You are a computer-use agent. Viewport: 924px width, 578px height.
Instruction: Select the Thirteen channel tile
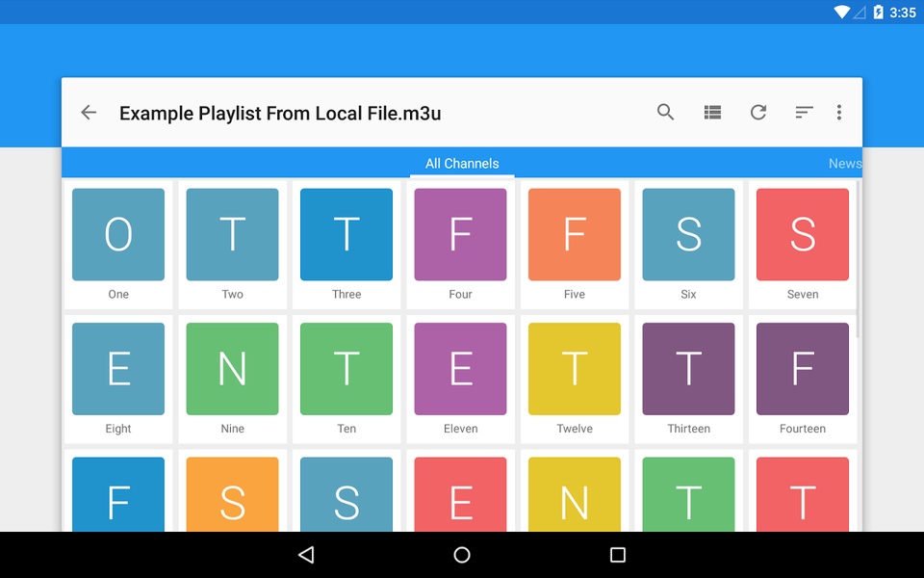point(688,379)
